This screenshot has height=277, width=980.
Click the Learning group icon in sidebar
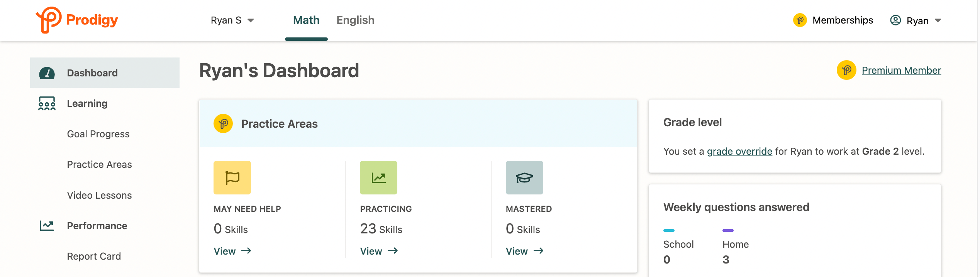coord(47,103)
